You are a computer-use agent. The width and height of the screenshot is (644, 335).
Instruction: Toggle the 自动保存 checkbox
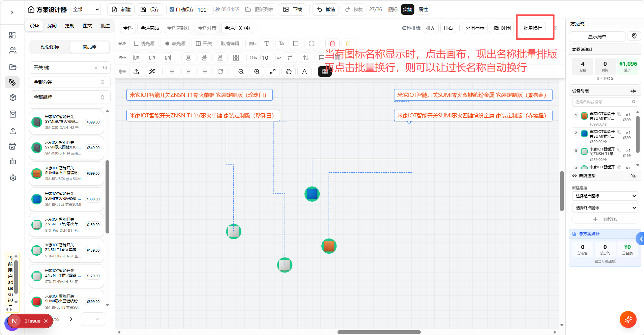pyautogui.click(x=172, y=9)
